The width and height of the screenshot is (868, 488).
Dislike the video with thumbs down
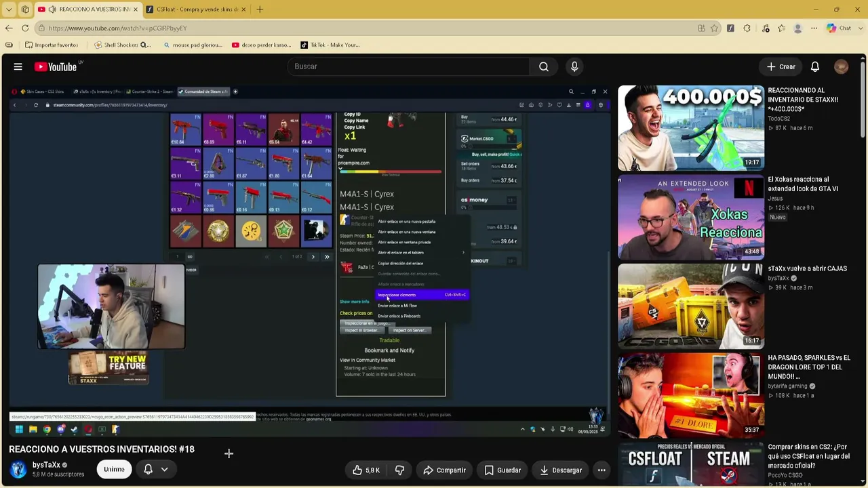(399, 470)
